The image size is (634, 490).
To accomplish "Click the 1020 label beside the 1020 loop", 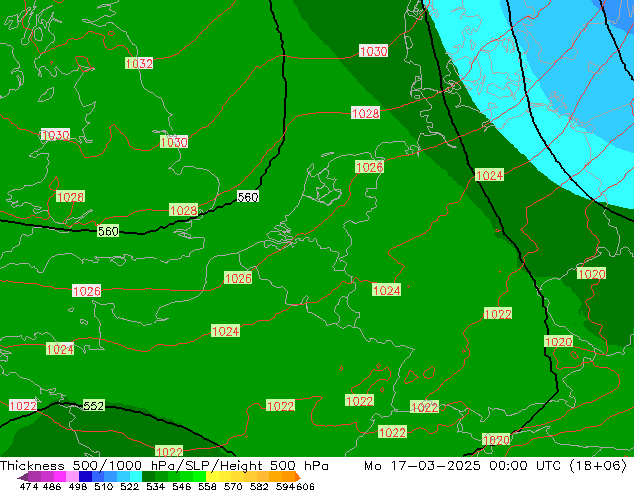I will [558, 342].
